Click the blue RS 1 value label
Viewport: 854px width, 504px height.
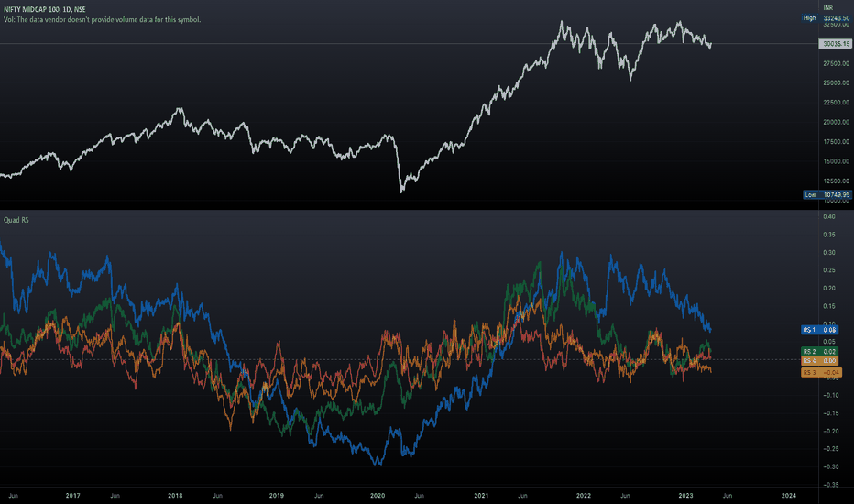click(819, 330)
